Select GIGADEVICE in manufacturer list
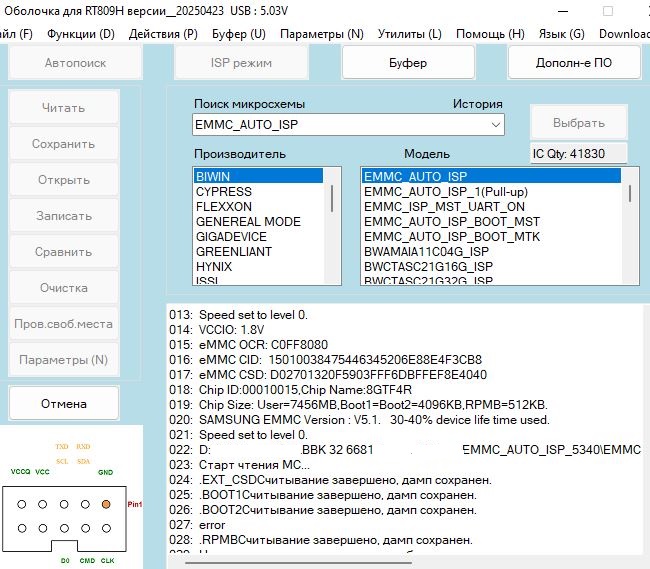Viewport: 650px width, 569px height. (x=258, y=237)
